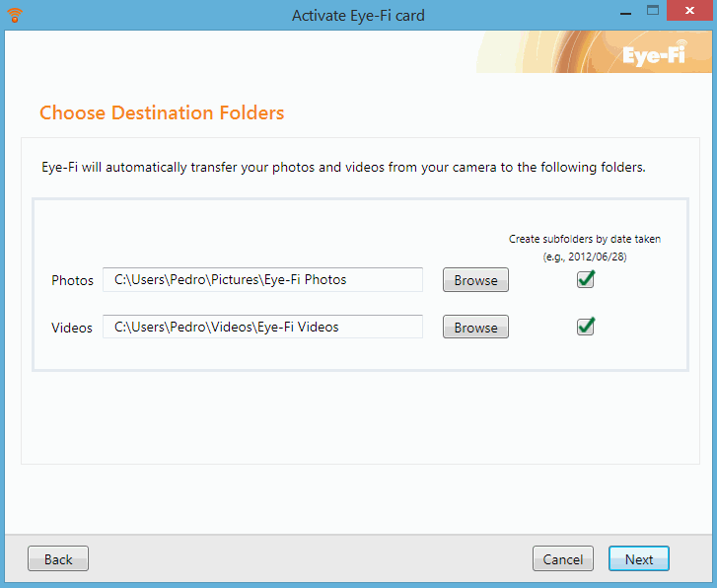Click the "Videos" label
The width and height of the screenshot is (717, 588).
tap(72, 328)
